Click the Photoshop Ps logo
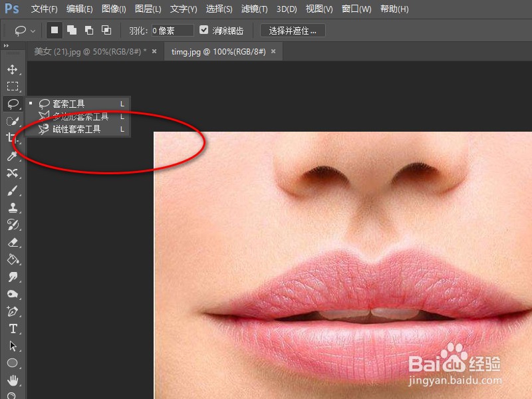 [11, 9]
